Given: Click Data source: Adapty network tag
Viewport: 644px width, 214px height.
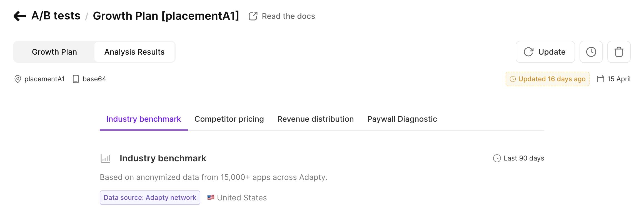Looking at the screenshot, I should [150, 198].
